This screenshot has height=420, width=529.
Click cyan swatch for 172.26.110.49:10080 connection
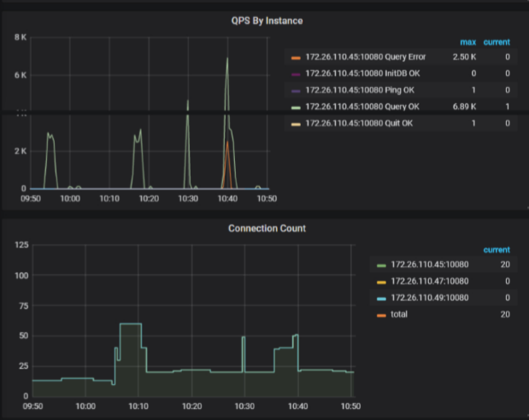pyautogui.click(x=381, y=299)
